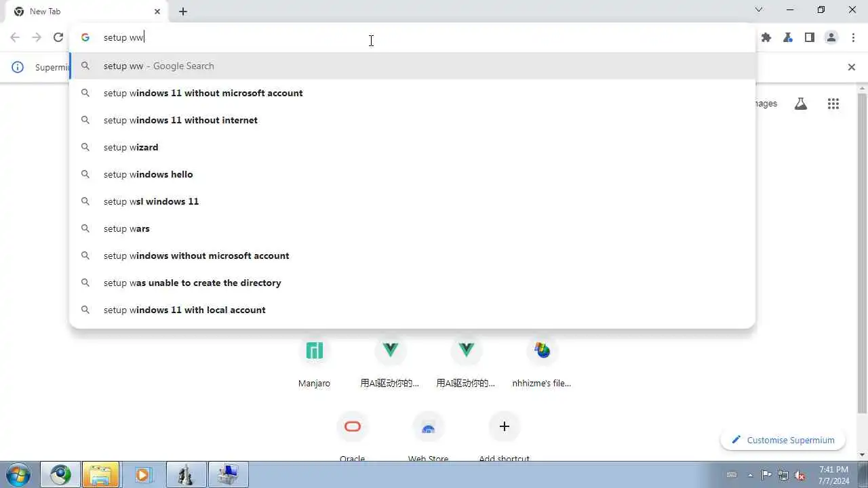This screenshot has width=868, height=488.
Task: Close the New Tab tab
Action: tap(157, 12)
